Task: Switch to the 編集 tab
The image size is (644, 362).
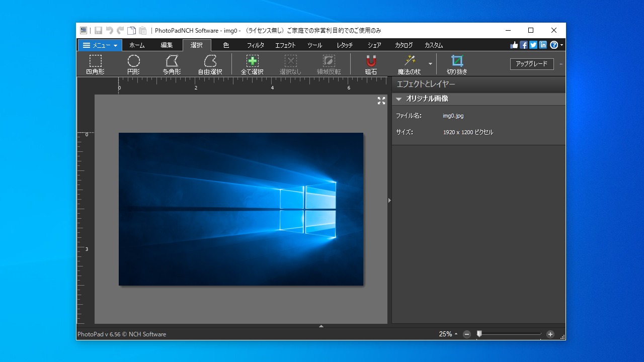Action: 167,45
